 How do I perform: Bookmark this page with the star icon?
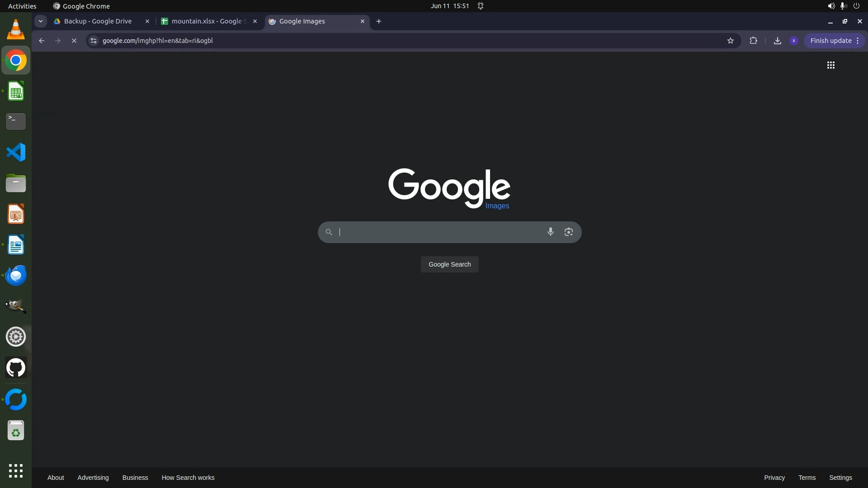pyautogui.click(x=730, y=41)
